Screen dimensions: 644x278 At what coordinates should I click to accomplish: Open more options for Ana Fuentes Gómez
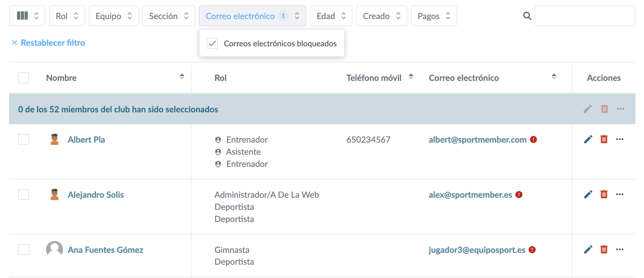click(620, 250)
